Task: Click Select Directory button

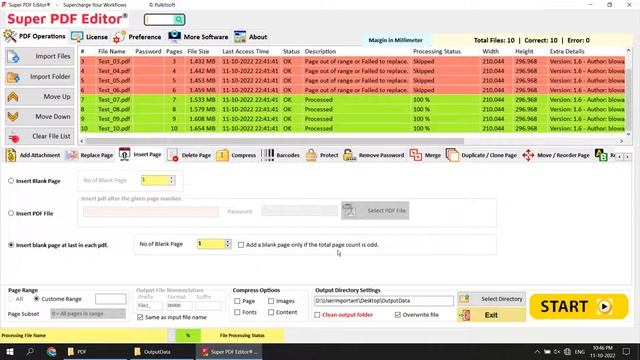Action: [491, 299]
